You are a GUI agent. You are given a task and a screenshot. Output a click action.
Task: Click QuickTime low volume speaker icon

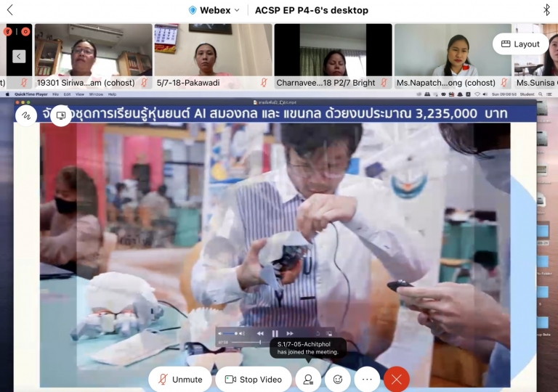point(220,333)
